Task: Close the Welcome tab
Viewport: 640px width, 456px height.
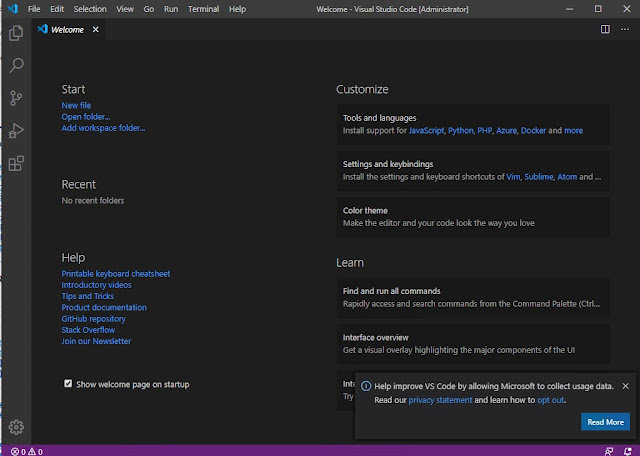Action: click(x=96, y=29)
